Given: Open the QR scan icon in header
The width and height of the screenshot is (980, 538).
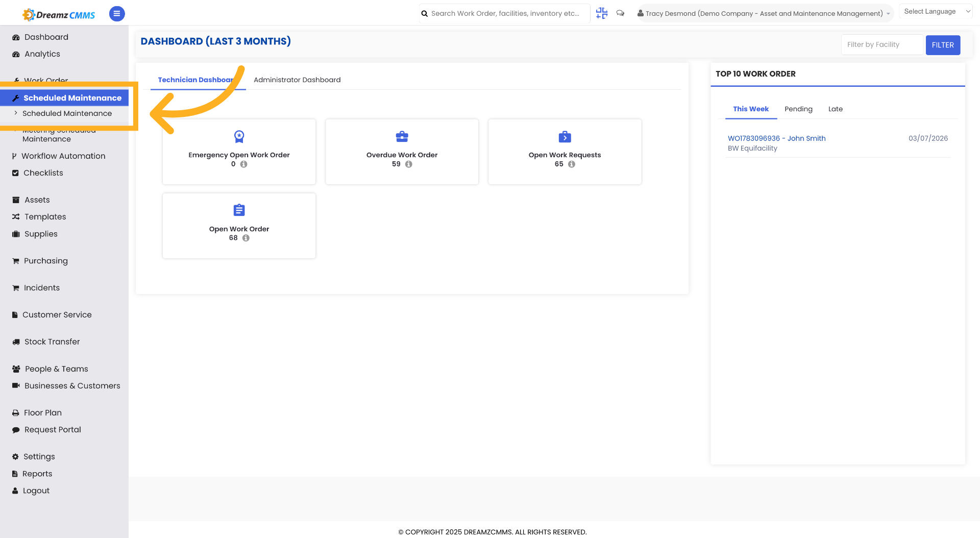Looking at the screenshot, I should [602, 13].
